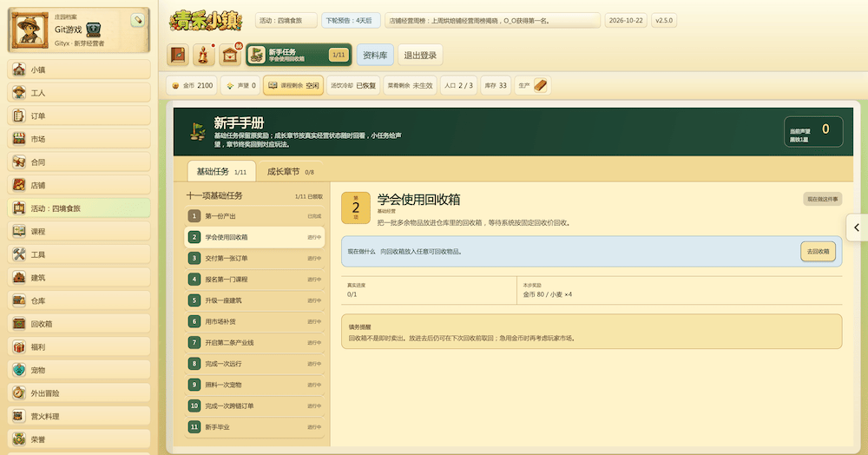Click the v2.5.0 version label
The height and width of the screenshot is (455, 868).
664,21
